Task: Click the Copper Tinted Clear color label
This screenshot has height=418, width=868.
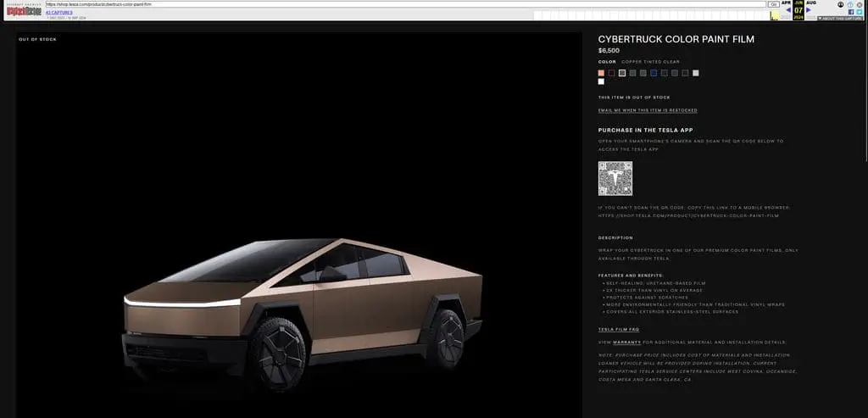Action: coord(650,62)
